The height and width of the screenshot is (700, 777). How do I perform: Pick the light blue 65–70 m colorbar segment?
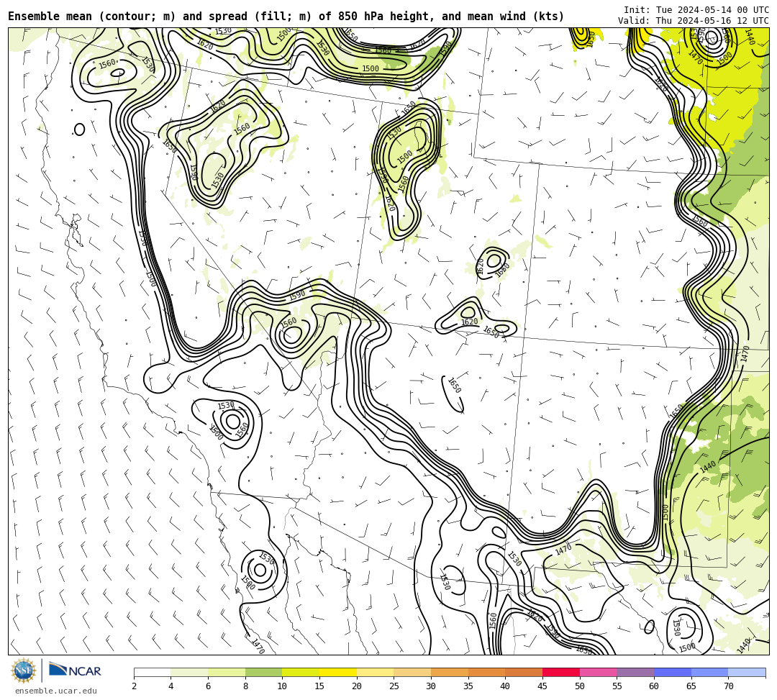click(709, 672)
